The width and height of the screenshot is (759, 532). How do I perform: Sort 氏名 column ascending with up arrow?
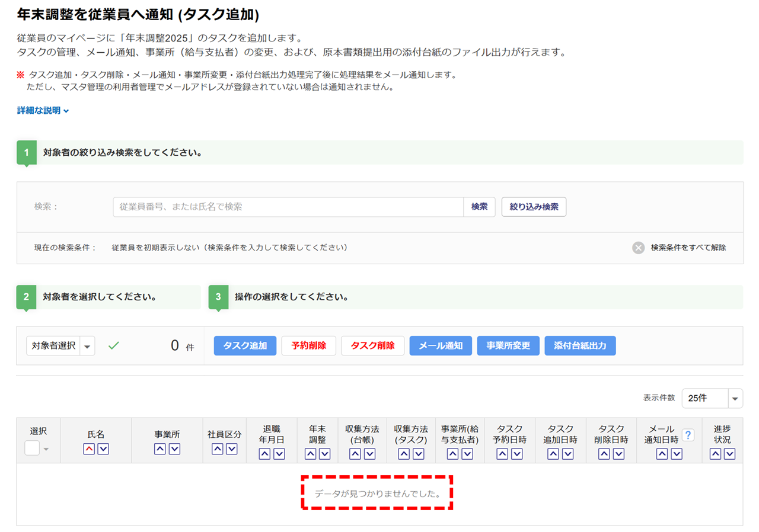[89, 450]
